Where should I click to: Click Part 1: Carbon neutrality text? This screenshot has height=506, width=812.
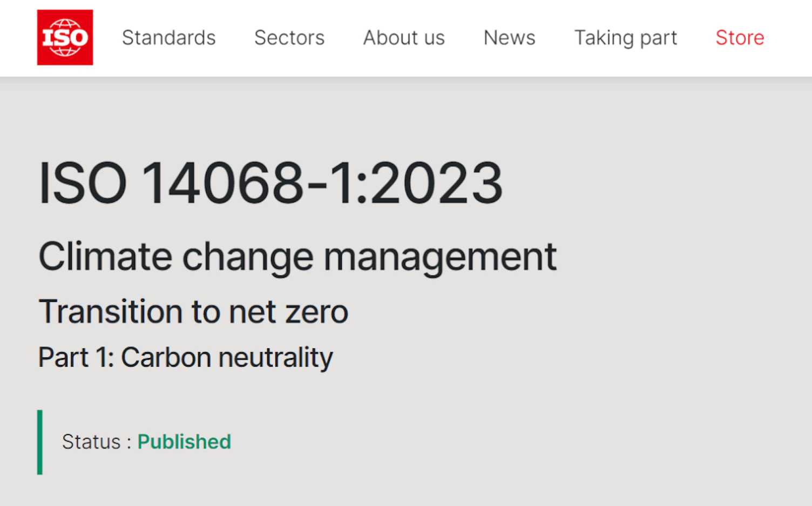tap(185, 357)
